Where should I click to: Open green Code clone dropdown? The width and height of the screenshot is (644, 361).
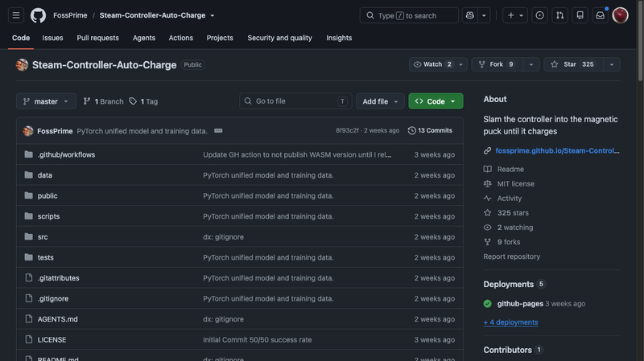pos(436,101)
